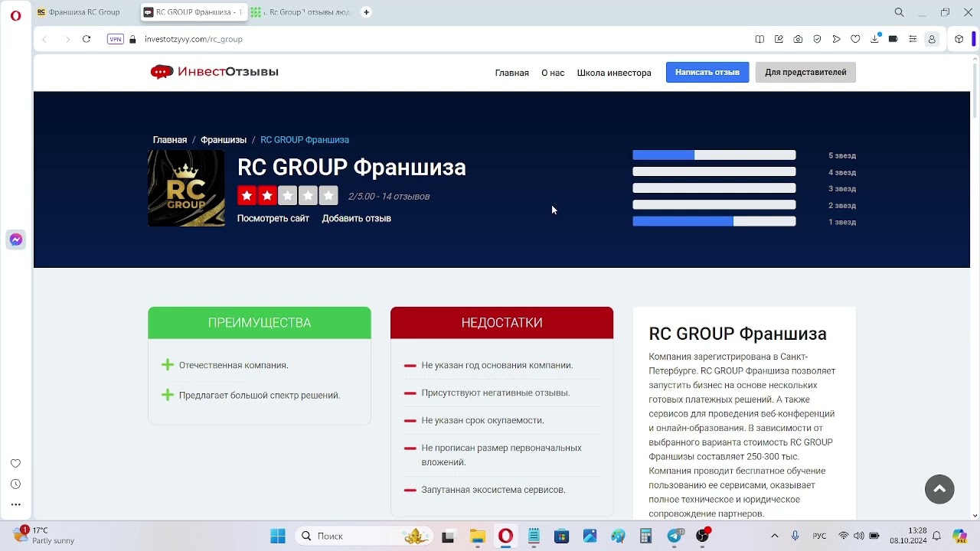The image size is (980, 551).
Task: Open the 'Главная' nav menu item
Action: [511, 73]
